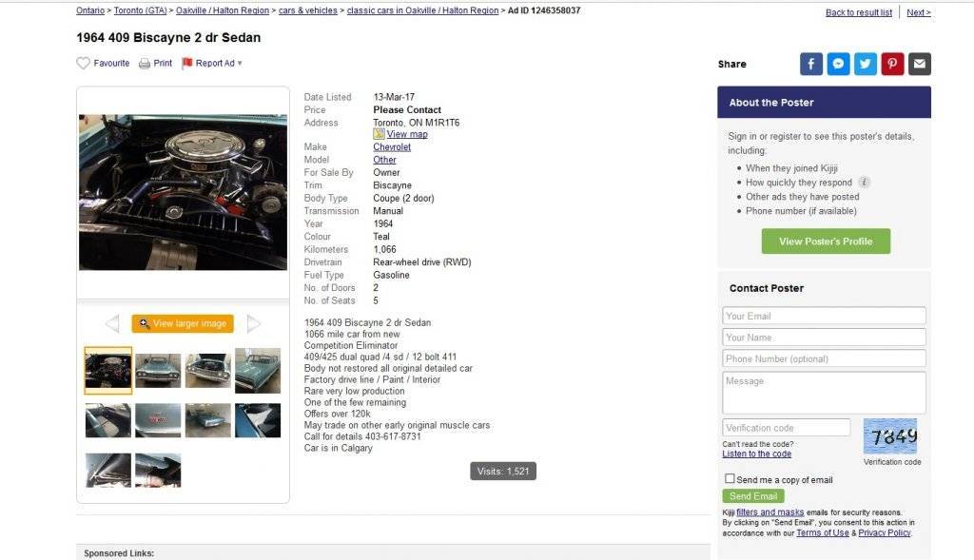Click the Listen to the code link
This screenshot has height=560, width=974.
756,454
